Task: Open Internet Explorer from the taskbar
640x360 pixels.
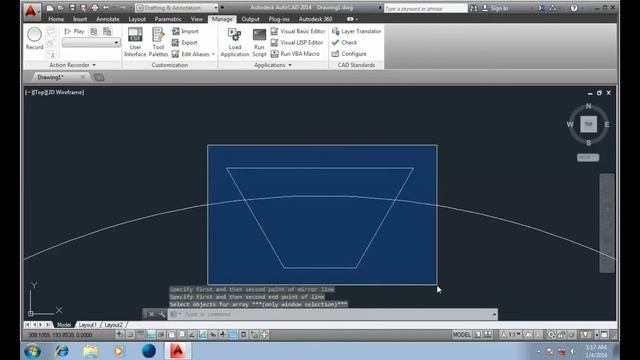Action: 62,351
